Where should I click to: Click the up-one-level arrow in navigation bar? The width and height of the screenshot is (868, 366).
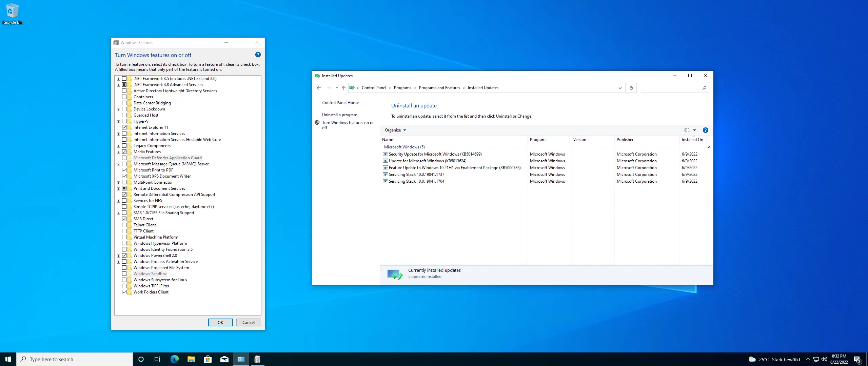click(x=343, y=88)
